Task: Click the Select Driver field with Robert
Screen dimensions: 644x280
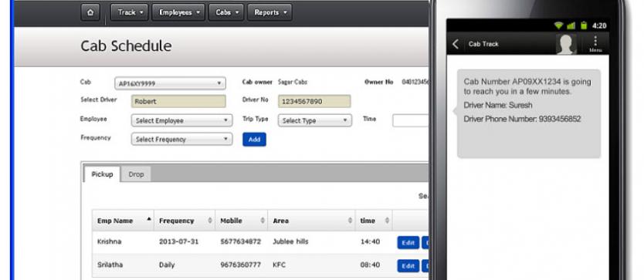Action: pyautogui.click(x=178, y=101)
